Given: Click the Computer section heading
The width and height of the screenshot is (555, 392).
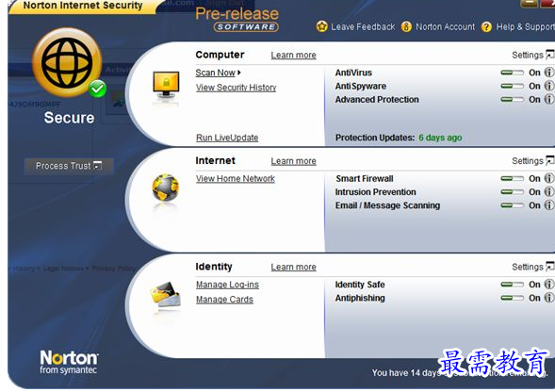Looking at the screenshot, I should point(220,55).
